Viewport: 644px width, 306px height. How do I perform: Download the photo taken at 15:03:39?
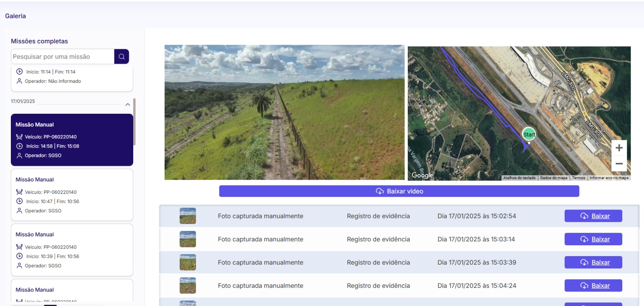tap(593, 263)
